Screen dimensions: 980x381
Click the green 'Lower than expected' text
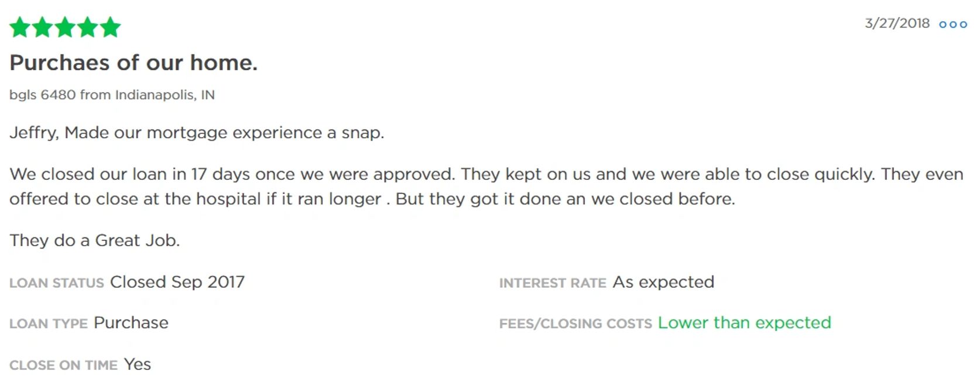point(744,323)
